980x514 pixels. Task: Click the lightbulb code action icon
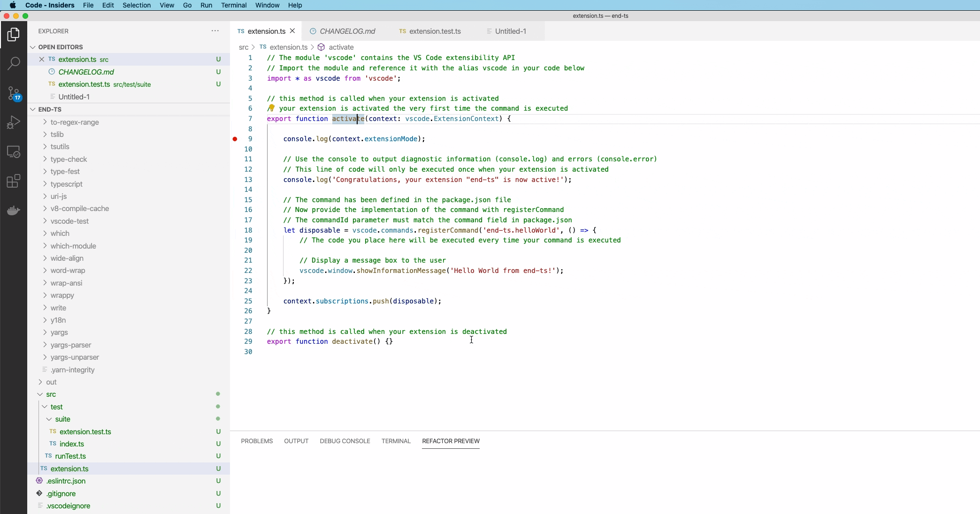[271, 108]
